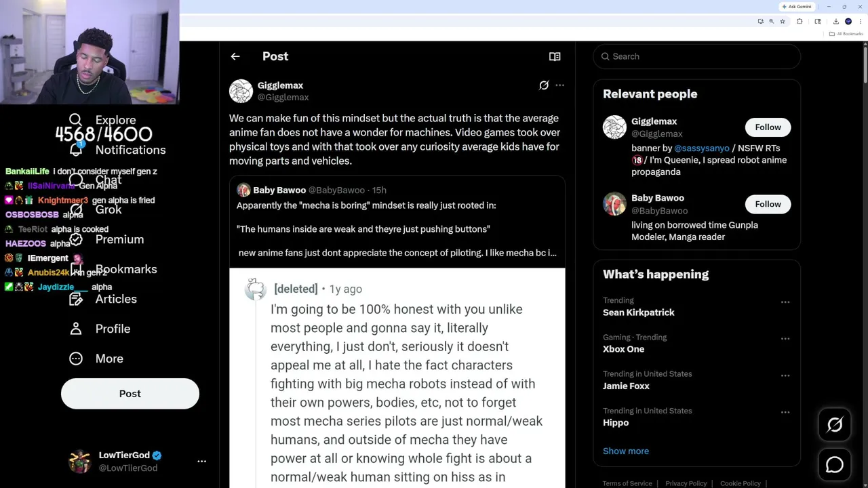868x488 pixels.
Task: Open floating messages chat button
Action: [835, 464]
